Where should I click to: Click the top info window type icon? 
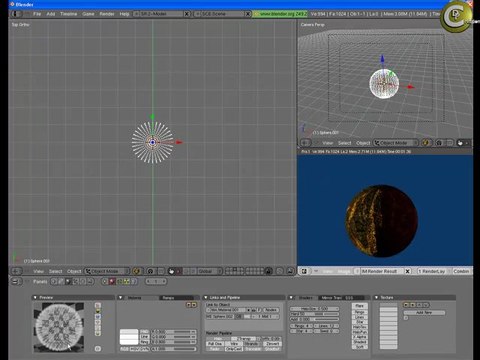point(17,14)
